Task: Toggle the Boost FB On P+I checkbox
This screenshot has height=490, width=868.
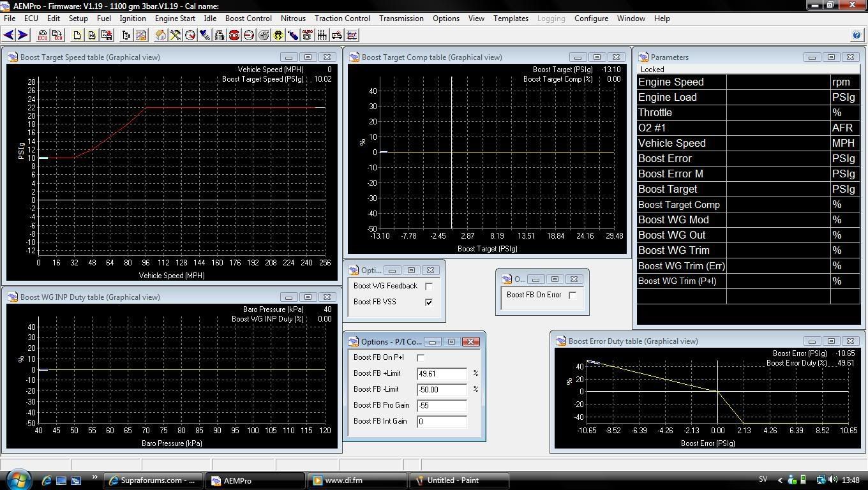Action: [x=421, y=358]
